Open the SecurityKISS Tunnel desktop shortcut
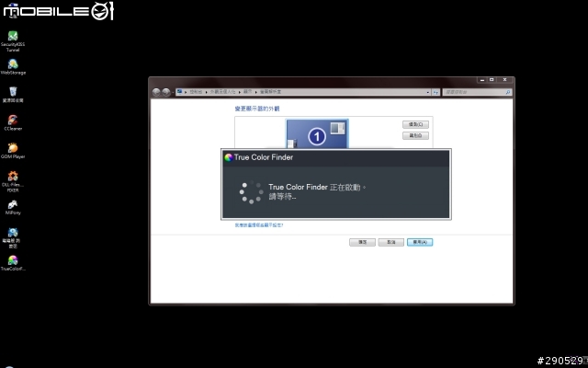Screen dimensions: 588x368 pos(13,40)
